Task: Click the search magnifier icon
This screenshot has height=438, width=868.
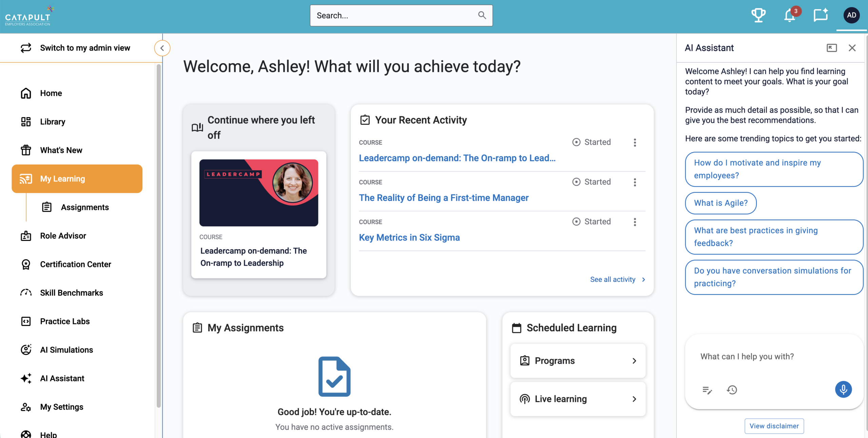Action: coord(482,15)
